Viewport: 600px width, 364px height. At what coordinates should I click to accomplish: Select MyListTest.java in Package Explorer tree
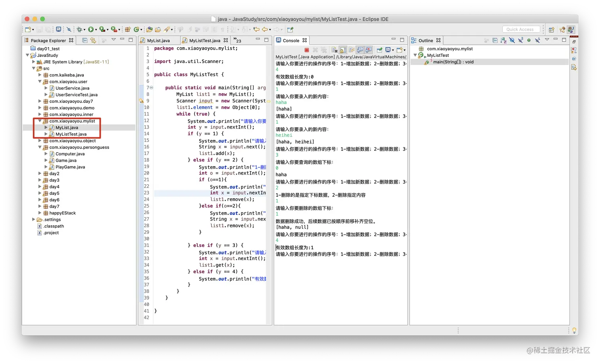71,134
